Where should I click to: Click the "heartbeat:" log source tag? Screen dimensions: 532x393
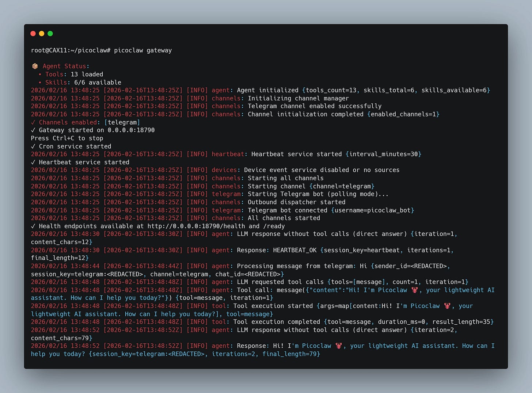[229, 154]
